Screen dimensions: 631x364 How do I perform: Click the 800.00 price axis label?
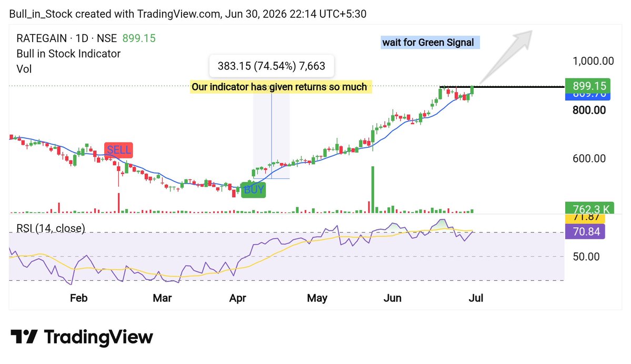click(x=589, y=110)
